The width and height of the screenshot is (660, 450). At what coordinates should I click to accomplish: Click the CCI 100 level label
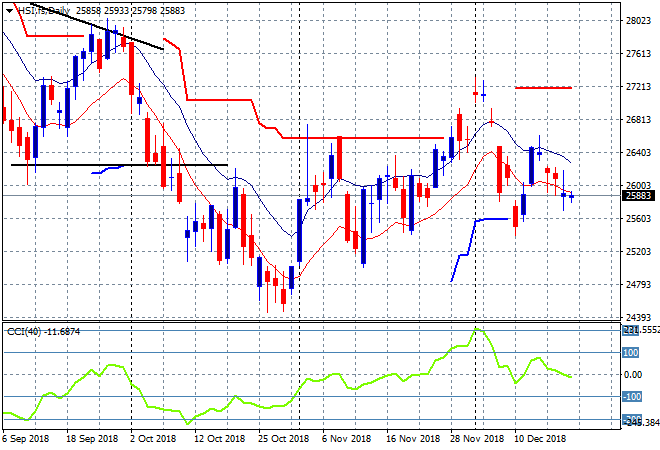coord(631,353)
